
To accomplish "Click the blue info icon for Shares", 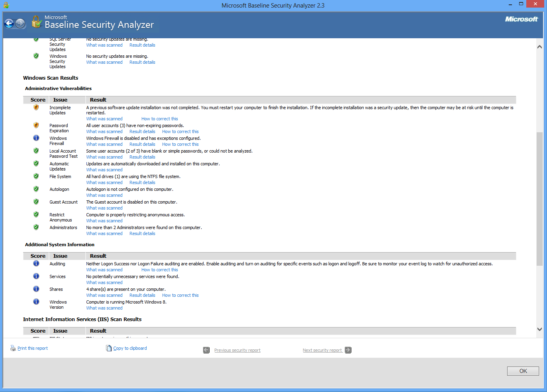I will 36,289.
